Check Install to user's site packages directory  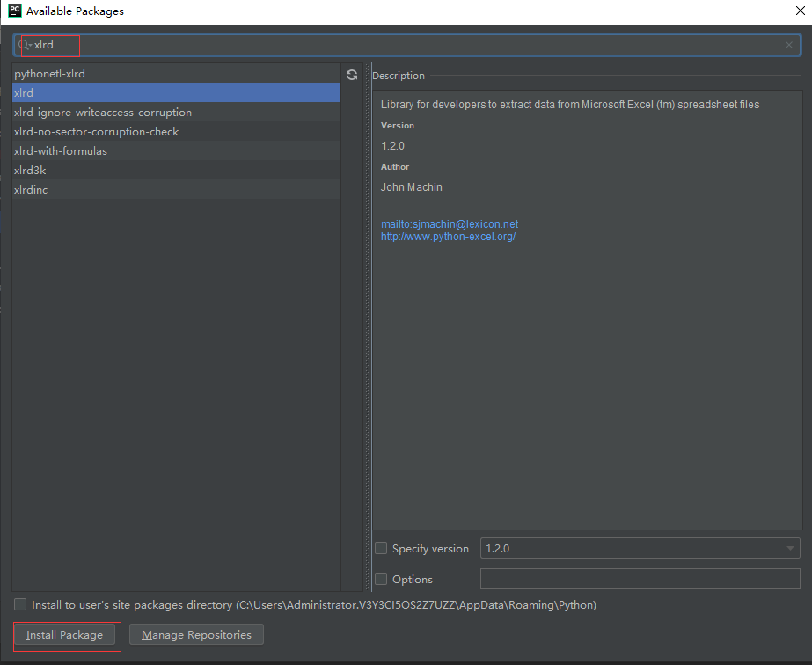pyautogui.click(x=20, y=605)
